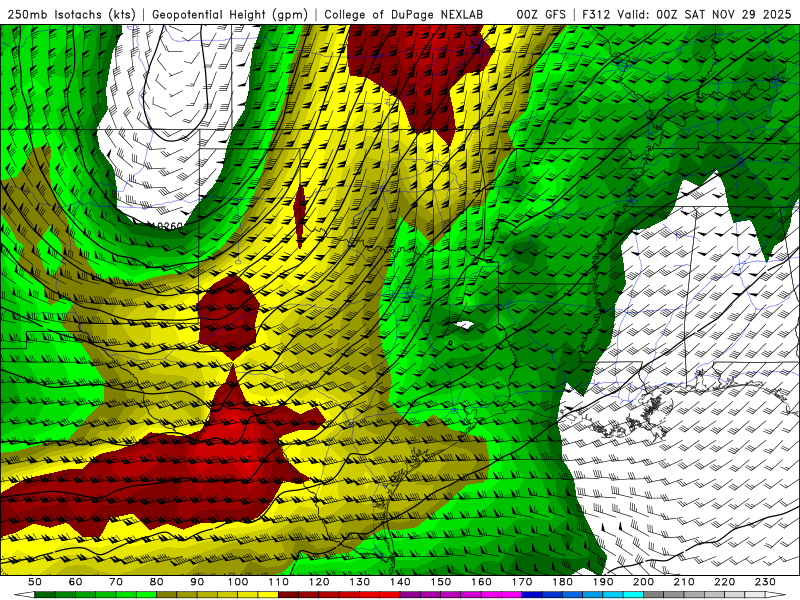Image resolution: width=800 pixels, height=600 pixels.
Task: Click the "10260" height contour label
Action: (166, 226)
